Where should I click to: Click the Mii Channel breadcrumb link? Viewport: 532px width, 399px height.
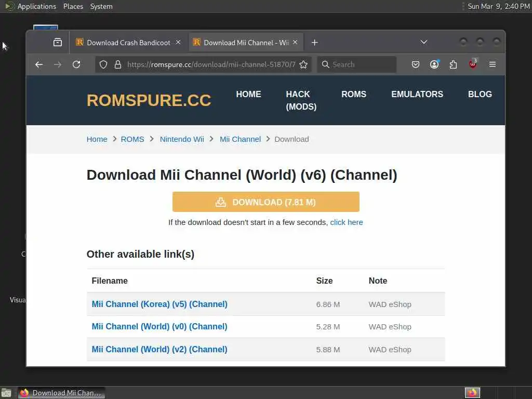click(240, 139)
